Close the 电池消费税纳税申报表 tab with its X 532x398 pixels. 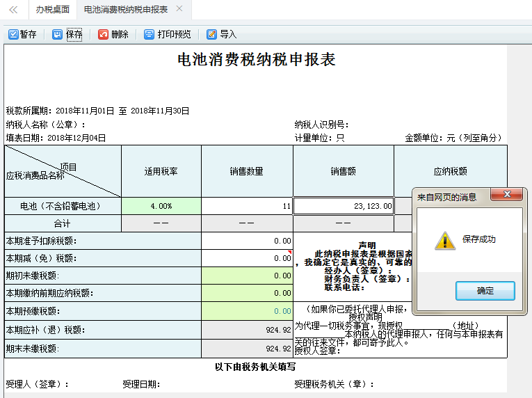tap(179, 9)
